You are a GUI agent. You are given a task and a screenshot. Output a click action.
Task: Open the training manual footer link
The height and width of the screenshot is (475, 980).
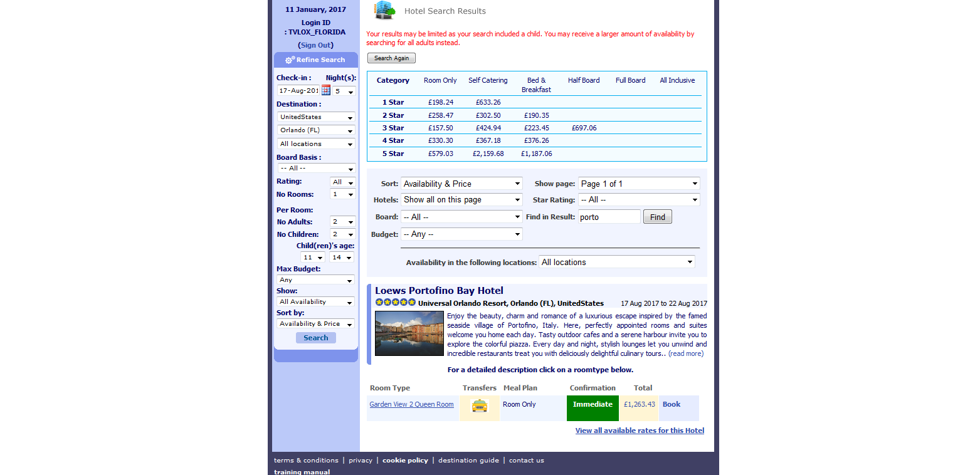(x=302, y=472)
